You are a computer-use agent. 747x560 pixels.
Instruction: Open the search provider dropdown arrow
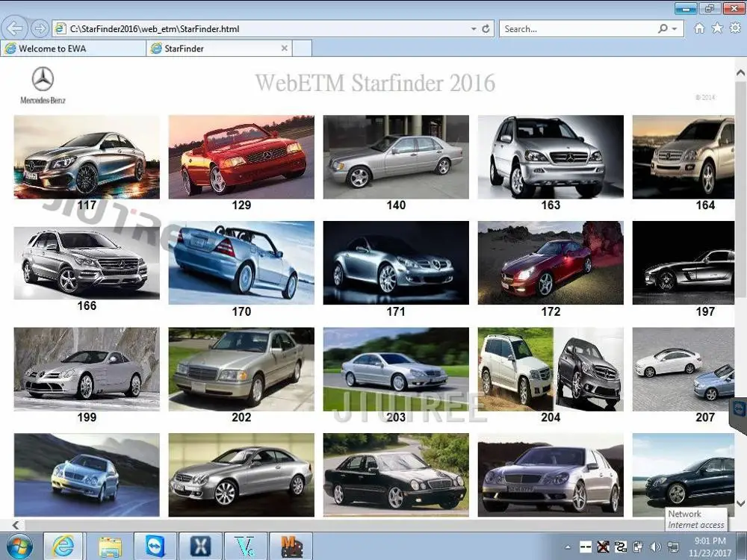[x=675, y=29]
